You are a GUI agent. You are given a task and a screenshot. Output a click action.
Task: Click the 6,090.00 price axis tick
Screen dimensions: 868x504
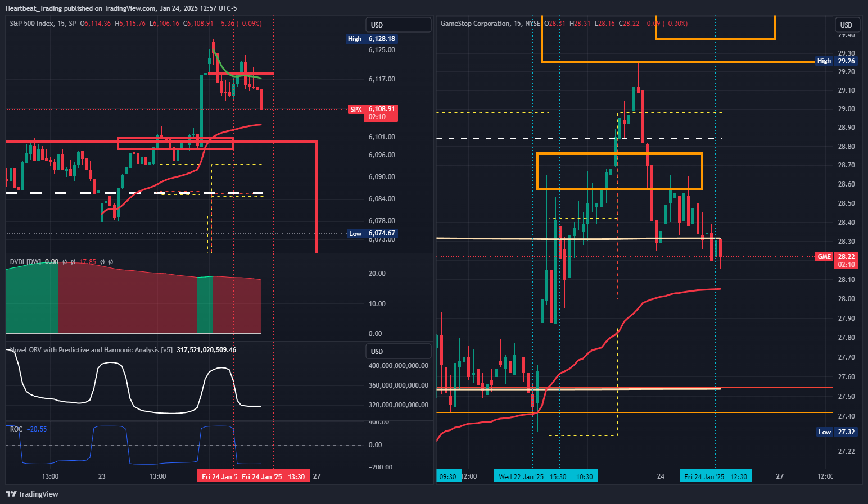382,177
